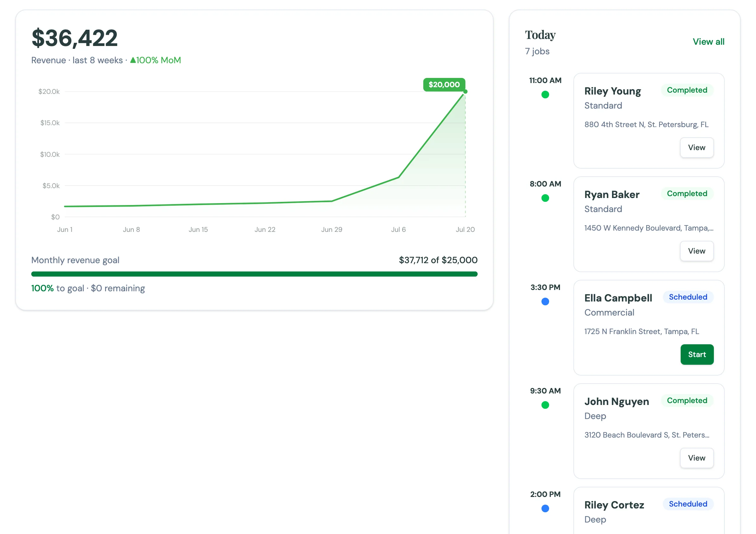Click the blue status dot at 3:30 PM

(x=545, y=301)
